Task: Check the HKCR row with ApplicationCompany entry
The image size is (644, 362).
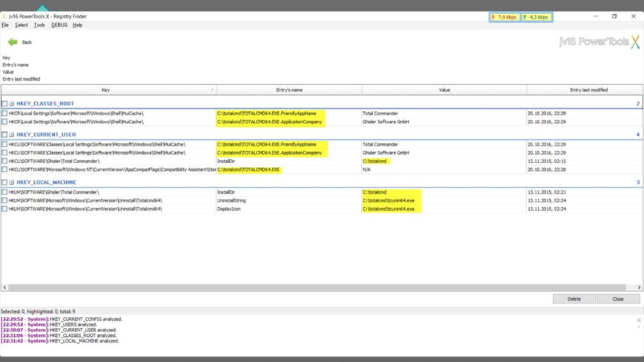Action: pos(4,122)
